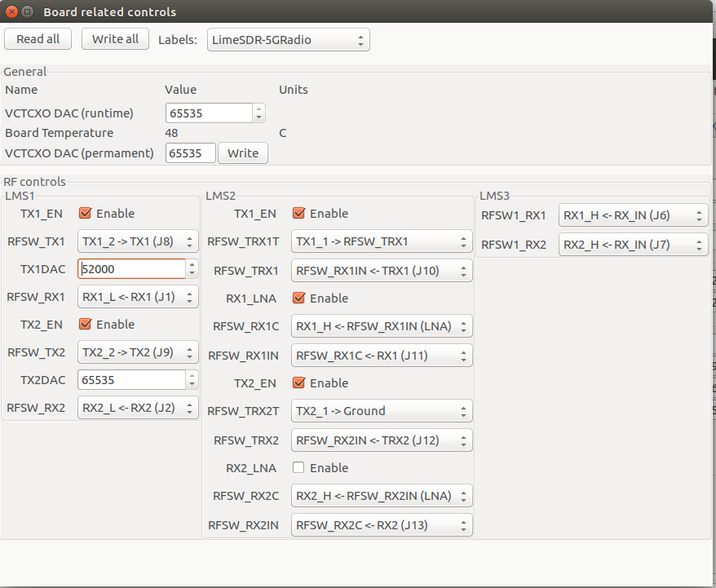Click the Read all button

click(x=38, y=39)
